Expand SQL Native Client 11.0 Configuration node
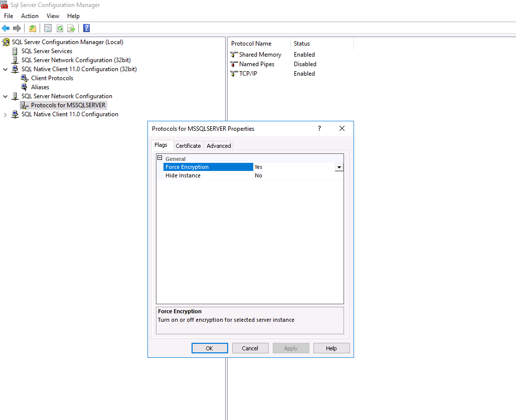Image resolution: width=516 pixels, height=420 pixels. pyautogui.click(x=5, y=114)
